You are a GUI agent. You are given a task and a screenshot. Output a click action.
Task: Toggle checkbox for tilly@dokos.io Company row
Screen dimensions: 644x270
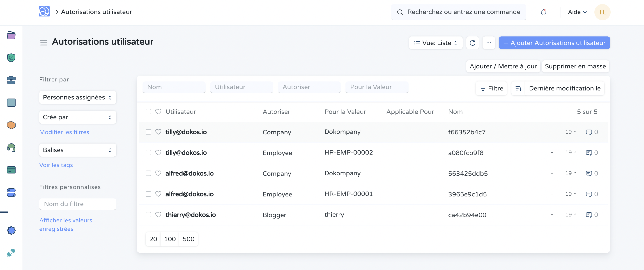[148, 132]
